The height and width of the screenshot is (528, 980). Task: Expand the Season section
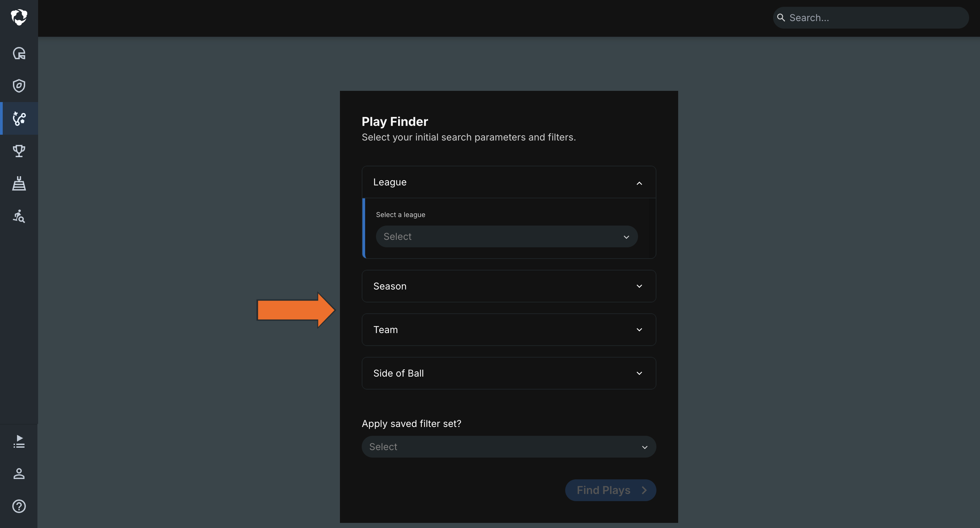click(509, 286)
